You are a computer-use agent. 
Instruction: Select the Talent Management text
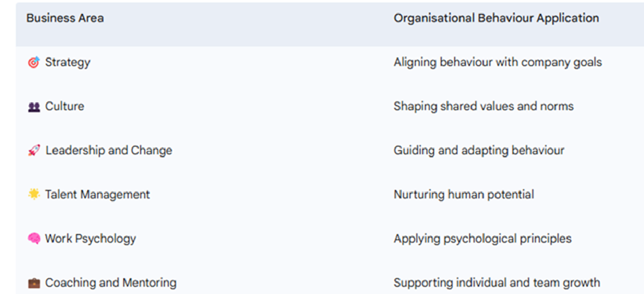point(97,194)
